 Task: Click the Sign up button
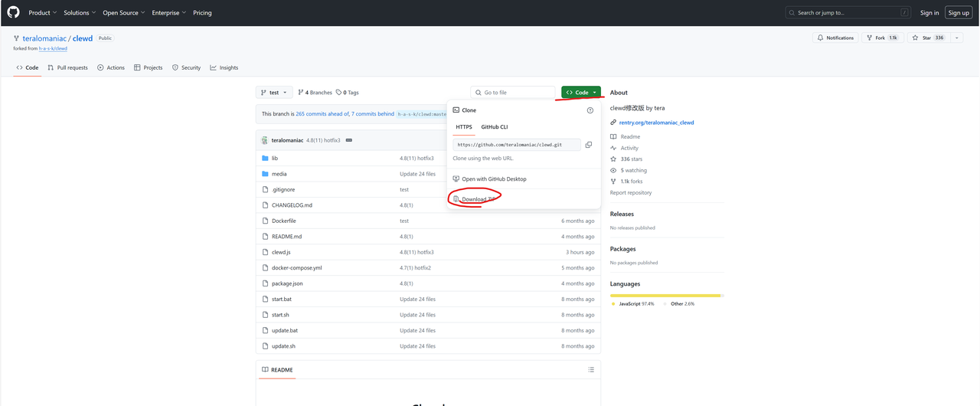(x=959, y=12)
